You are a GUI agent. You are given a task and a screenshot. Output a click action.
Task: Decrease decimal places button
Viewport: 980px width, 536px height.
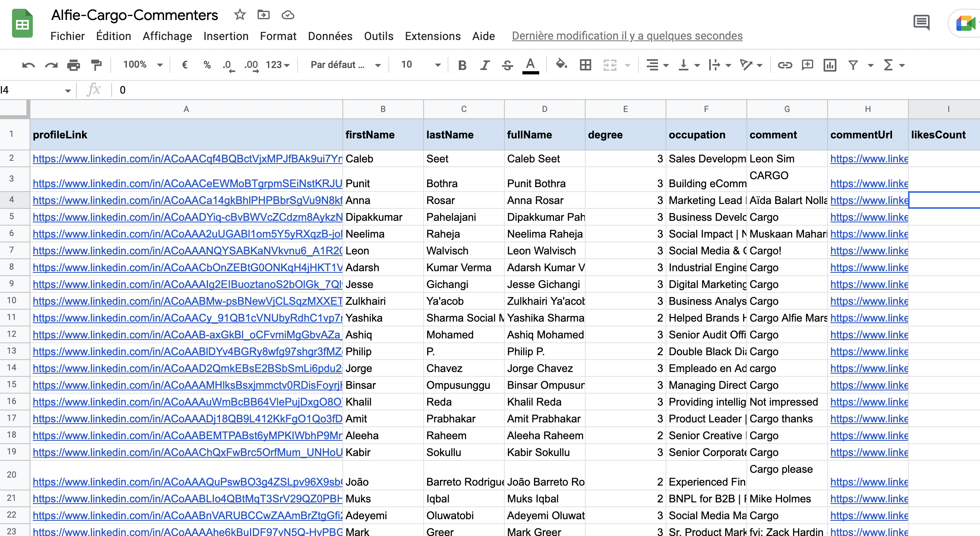coord(228,65)
